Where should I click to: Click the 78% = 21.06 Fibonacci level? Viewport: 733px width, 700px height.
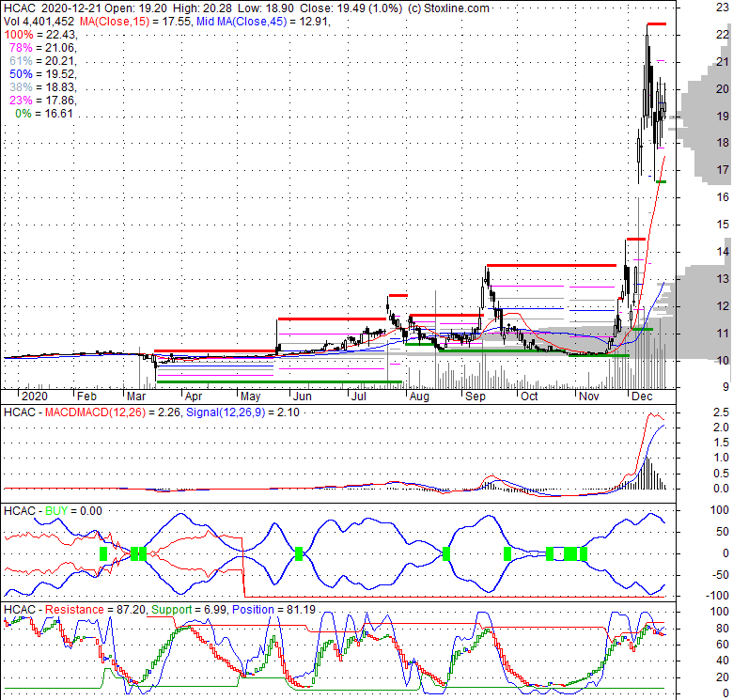[x=43, y=48]
